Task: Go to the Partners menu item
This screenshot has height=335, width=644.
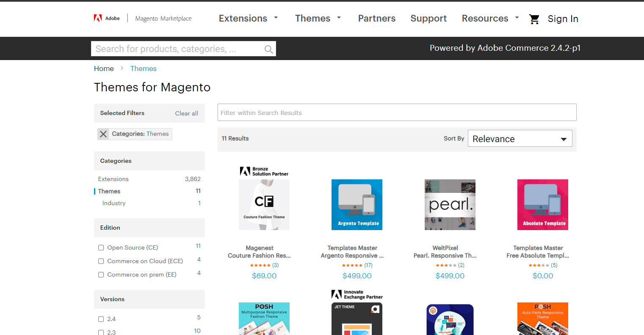Action: coord(376,19)
